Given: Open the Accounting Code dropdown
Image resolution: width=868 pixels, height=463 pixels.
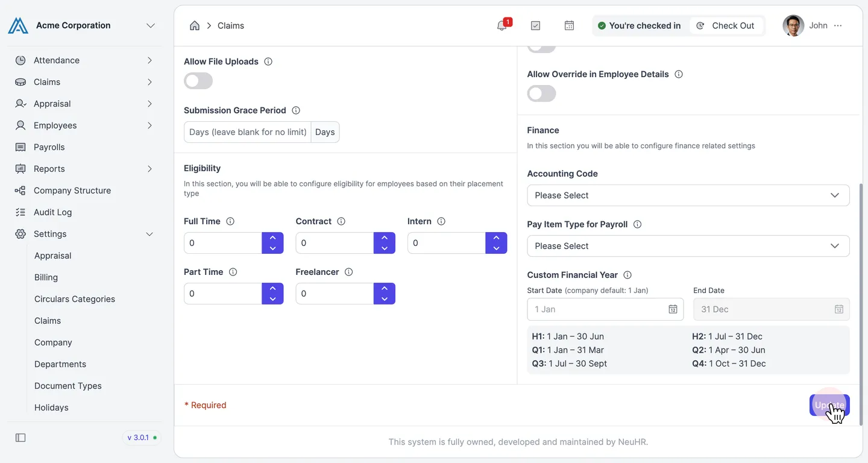Looking at the screenshot, I should point(688,195).
